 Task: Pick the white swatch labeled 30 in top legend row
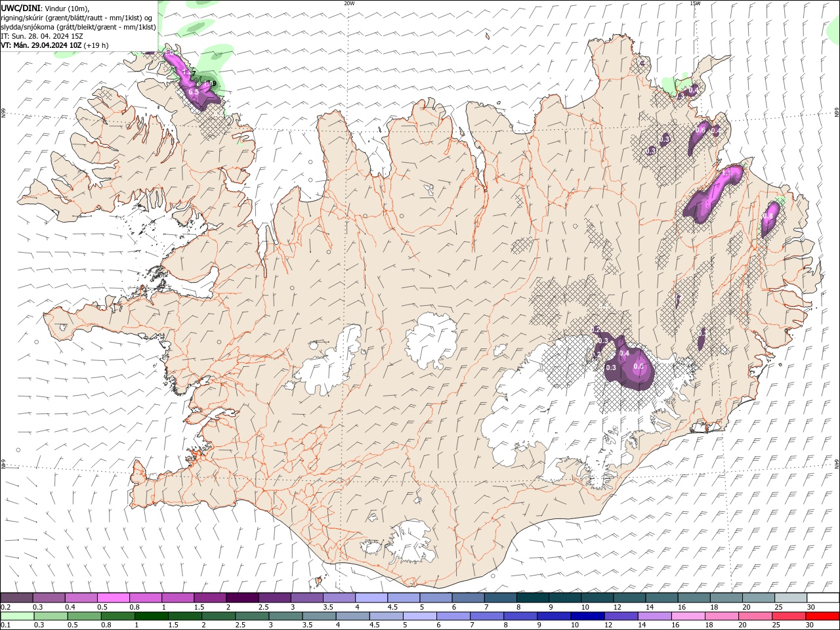[824, 598]
